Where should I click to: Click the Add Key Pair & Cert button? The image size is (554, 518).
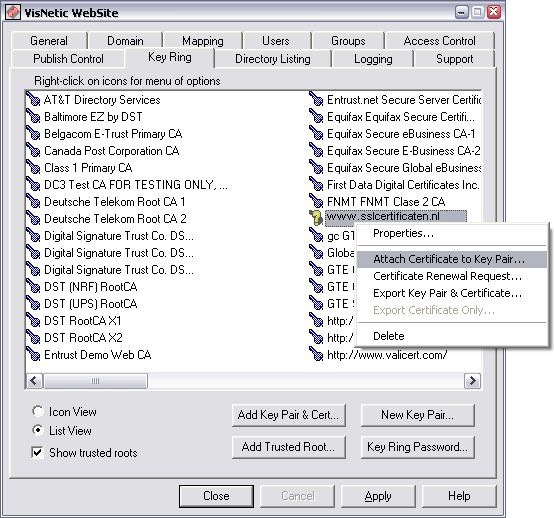point(289,415)
